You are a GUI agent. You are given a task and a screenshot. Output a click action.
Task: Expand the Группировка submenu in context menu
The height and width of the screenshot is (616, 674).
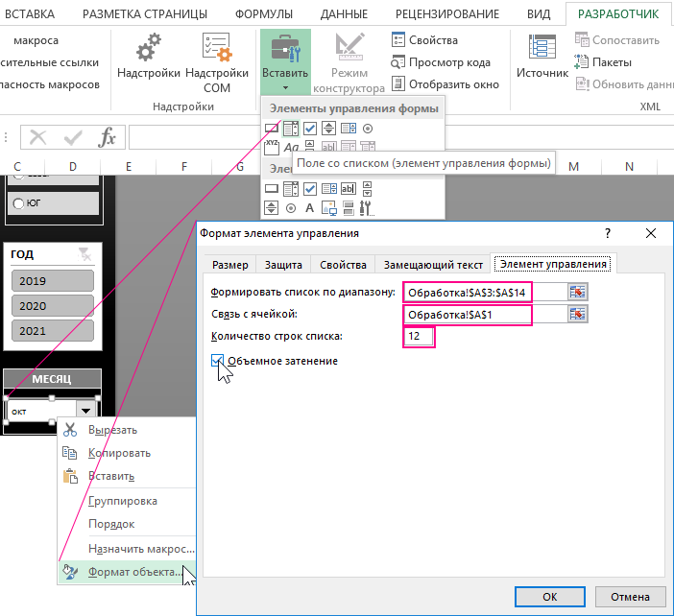[122, 500]
